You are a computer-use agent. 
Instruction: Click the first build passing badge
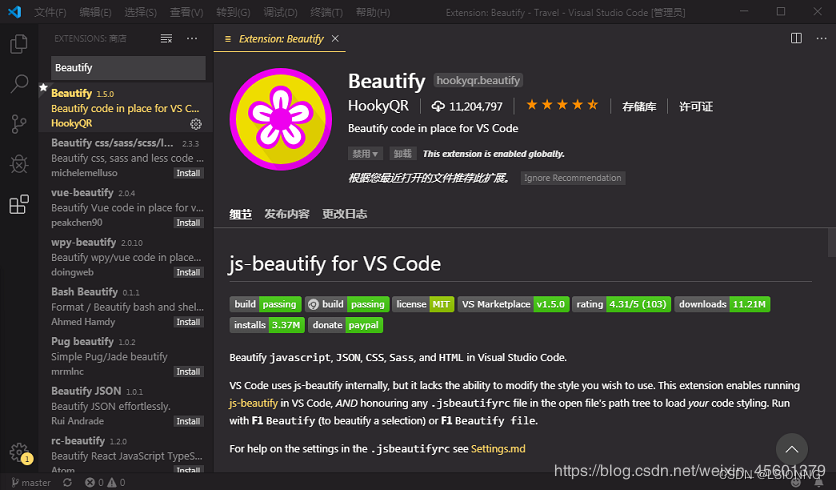(x=266, y=304)
